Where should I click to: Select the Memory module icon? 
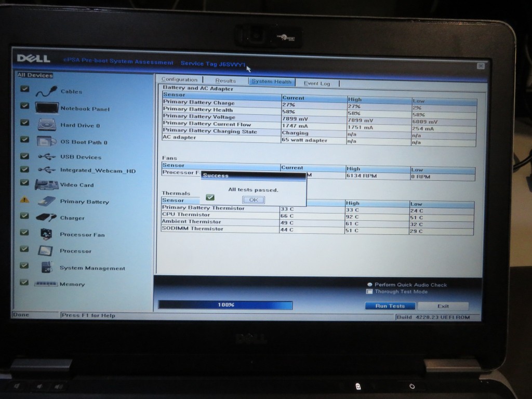tap(46, 284)
